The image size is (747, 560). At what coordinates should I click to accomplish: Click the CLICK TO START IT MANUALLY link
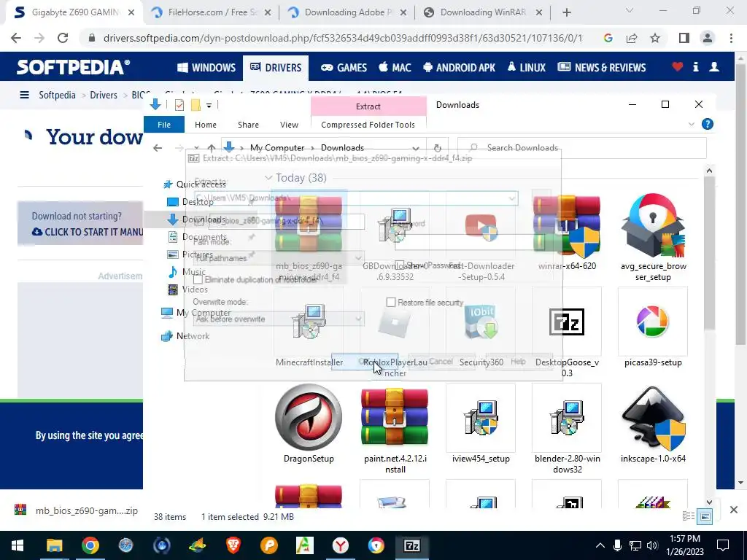88,232
